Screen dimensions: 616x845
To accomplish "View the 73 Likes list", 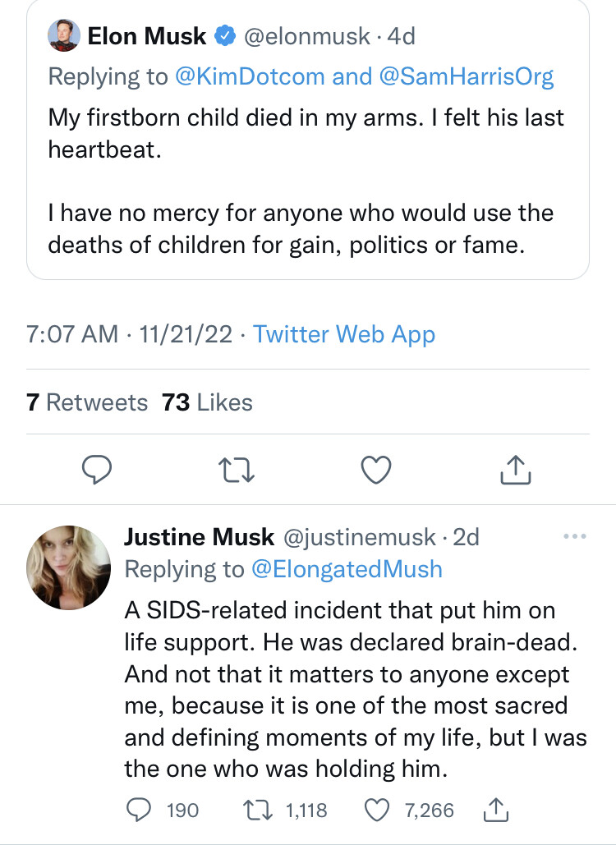I will 208,402.
